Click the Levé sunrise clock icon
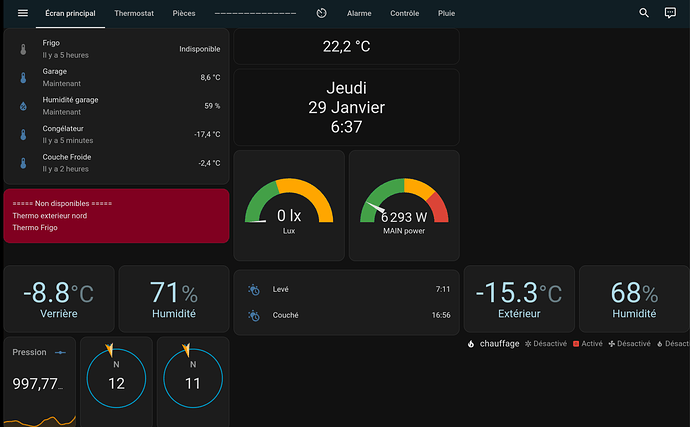 click(254, 290)
